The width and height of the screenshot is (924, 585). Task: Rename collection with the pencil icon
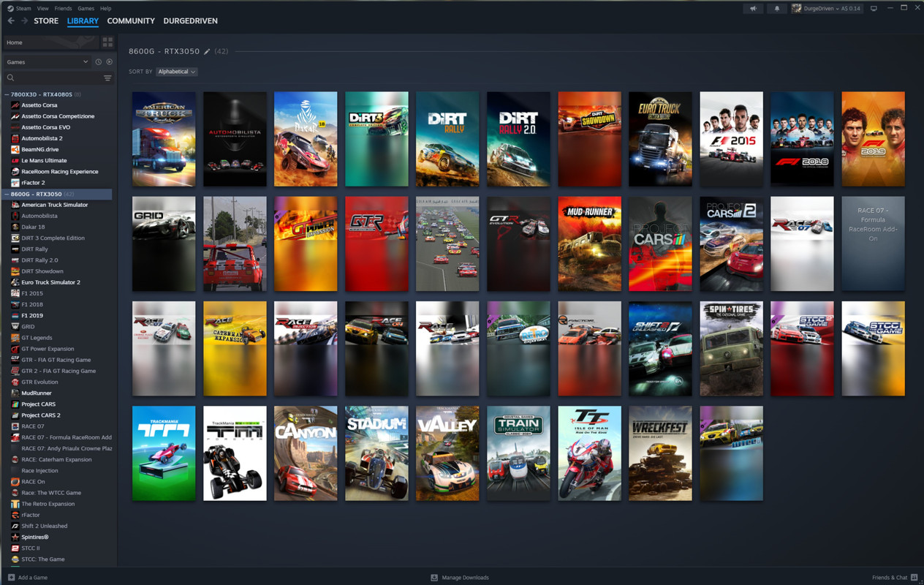207,52
